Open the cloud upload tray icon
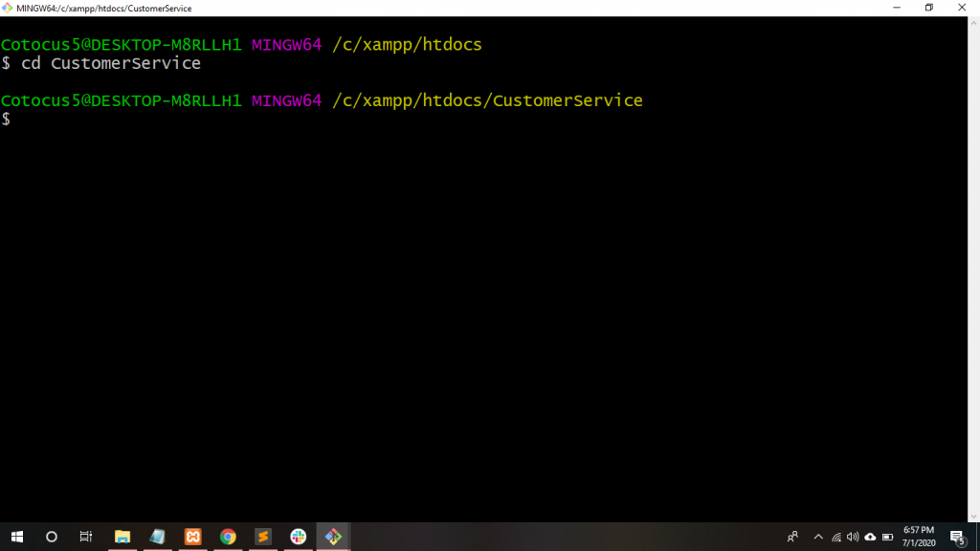Image resolution: width=980 pixels, height=551 pixels. pos(870,537)
